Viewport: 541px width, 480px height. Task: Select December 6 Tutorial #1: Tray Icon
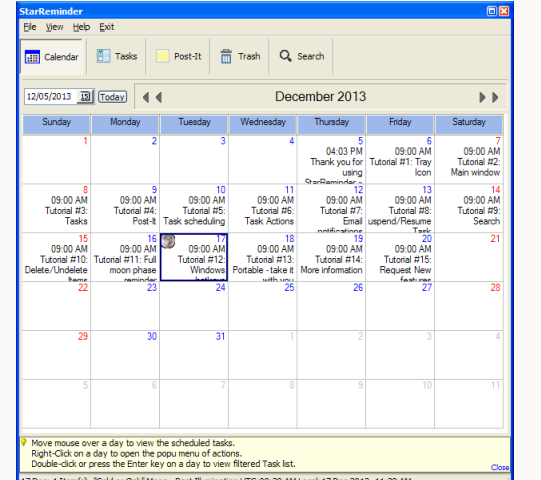coord(400,159)
